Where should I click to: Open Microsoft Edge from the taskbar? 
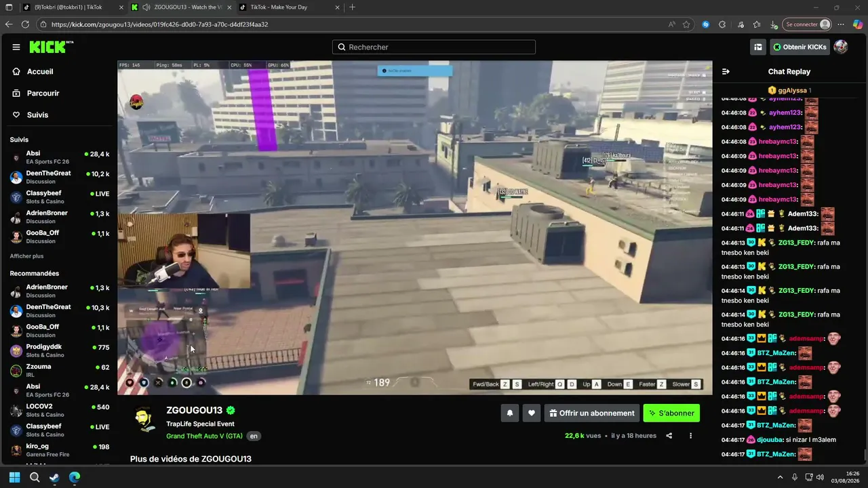(x=75, y=477)
